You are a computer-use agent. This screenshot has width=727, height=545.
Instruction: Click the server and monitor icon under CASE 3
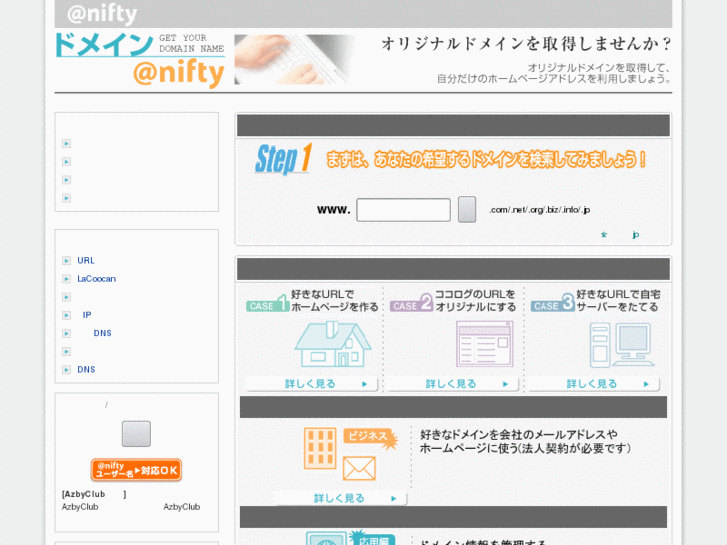click(x=622, y=345)
